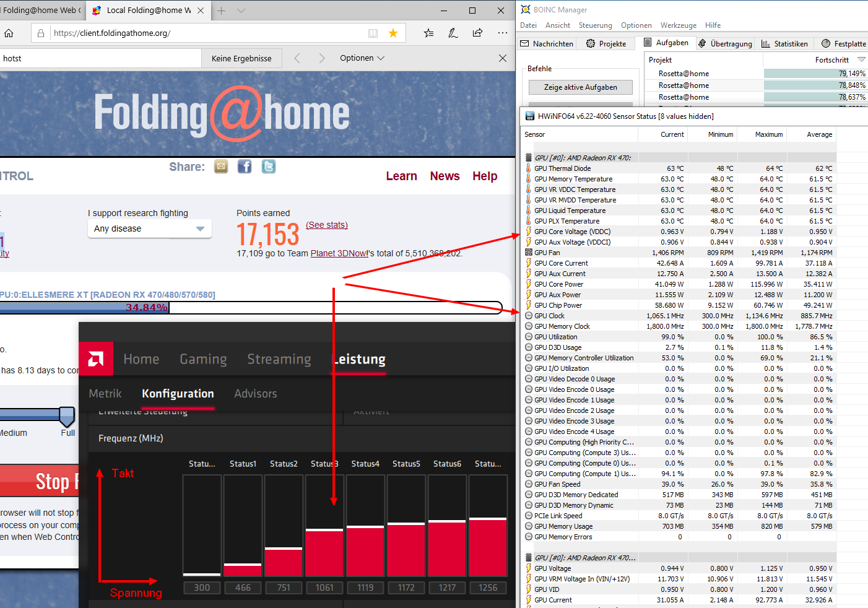868x608 pixels.
Task: Select the GPU Thermal Diode sensor row
Action: pos(679,168)
